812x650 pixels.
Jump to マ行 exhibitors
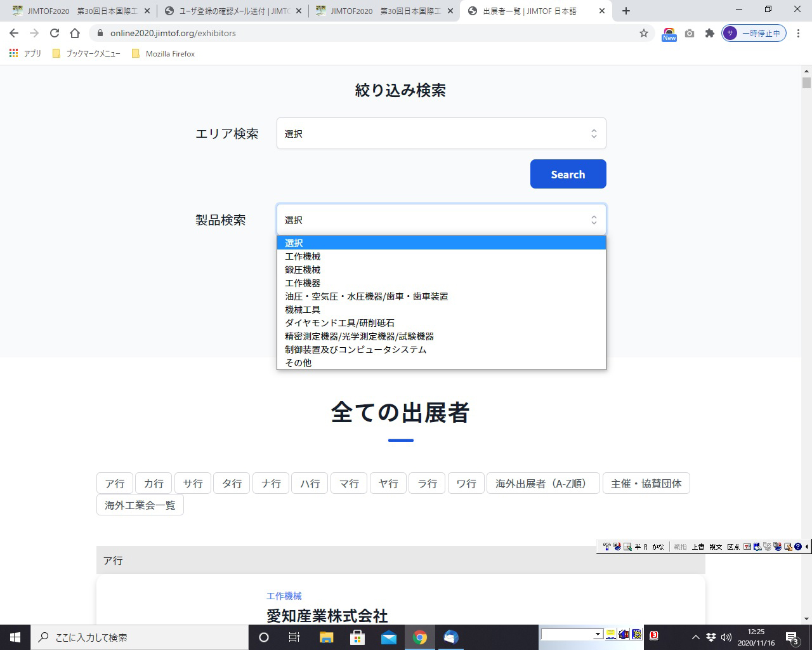click(x=349, y=483)
